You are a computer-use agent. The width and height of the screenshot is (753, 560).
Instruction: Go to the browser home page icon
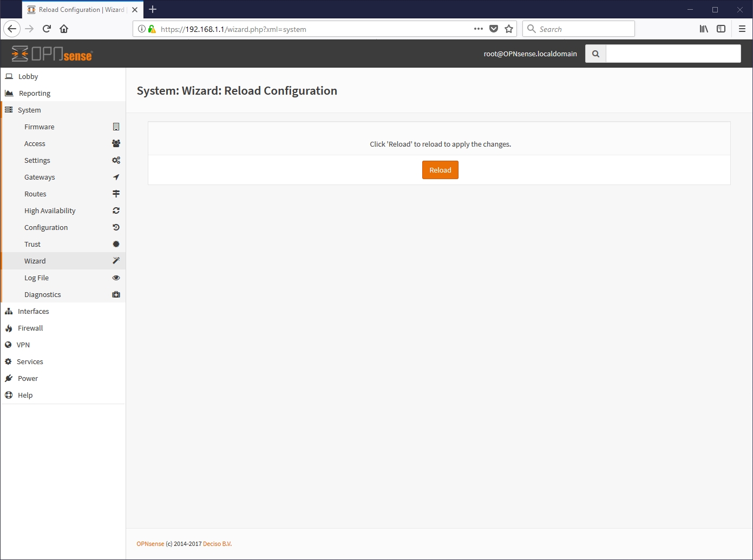pos(64,29)
